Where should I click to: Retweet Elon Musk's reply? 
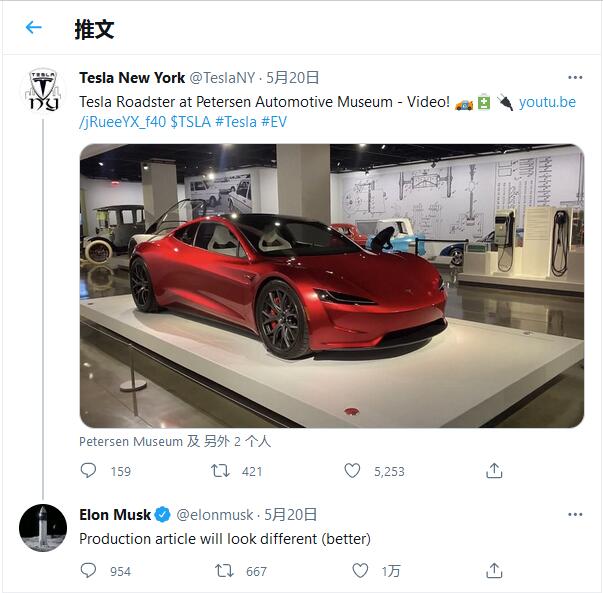225,571
